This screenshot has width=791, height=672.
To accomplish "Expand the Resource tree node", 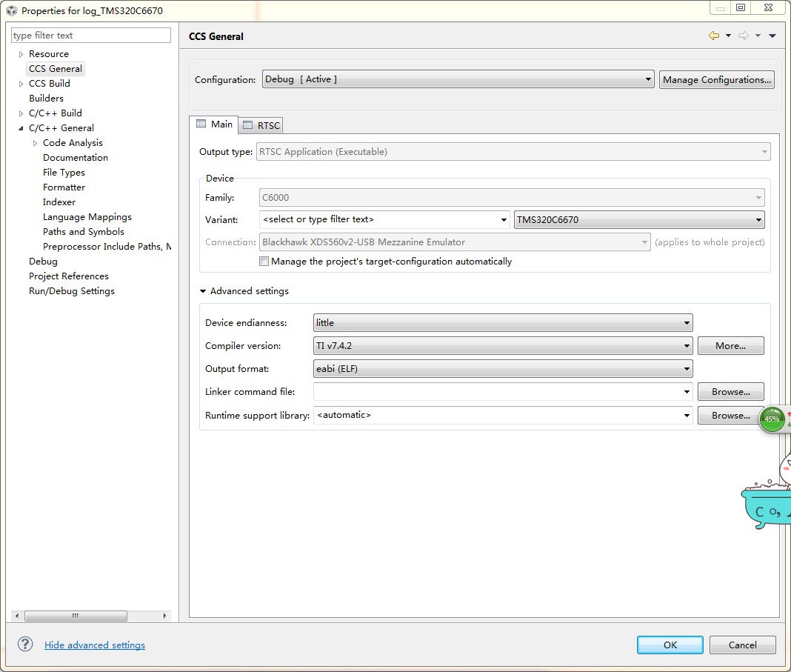I will click(21, 54).
